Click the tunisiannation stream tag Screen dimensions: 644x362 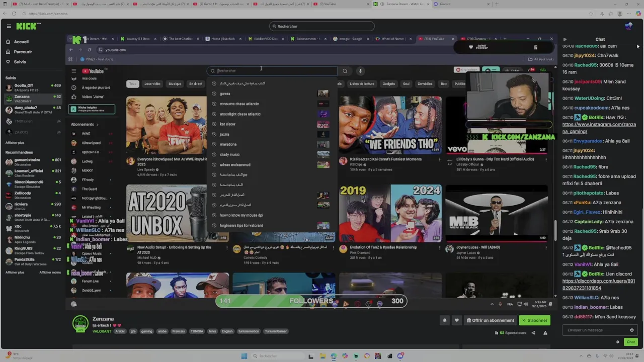pyautogui.click(x=249, y=331)
